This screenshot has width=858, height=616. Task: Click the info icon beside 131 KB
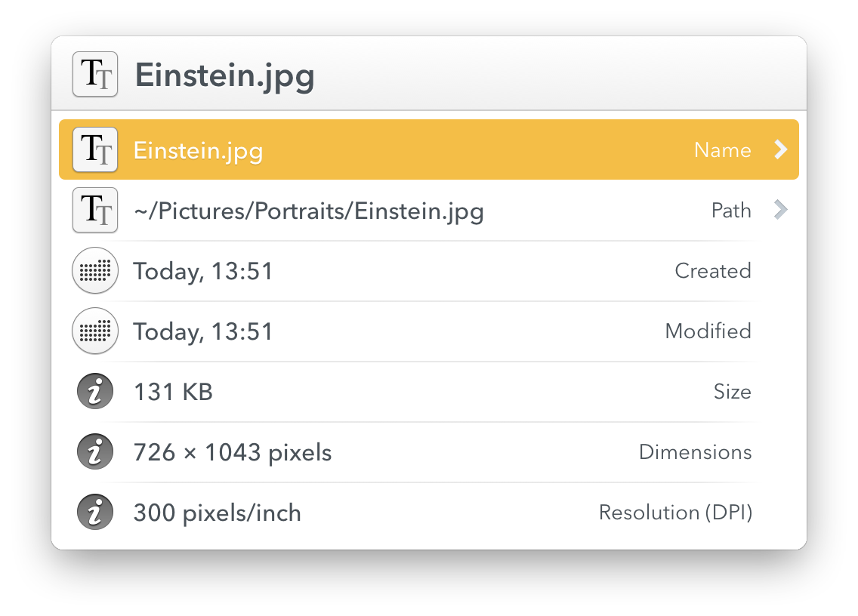tap(95, 391)
